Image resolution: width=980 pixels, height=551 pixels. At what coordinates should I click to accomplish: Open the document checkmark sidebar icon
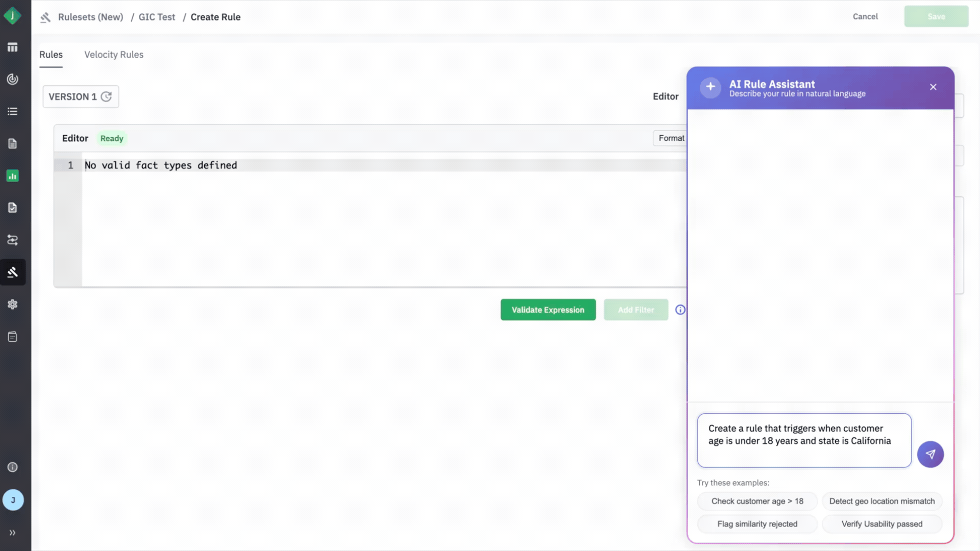pyautogui.click(x=13, y=208)
